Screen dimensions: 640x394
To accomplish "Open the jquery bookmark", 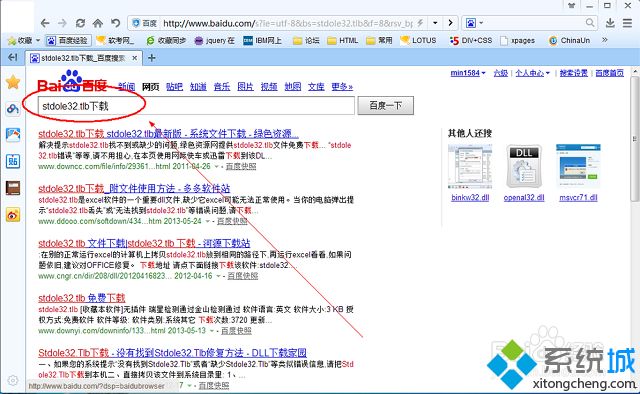I will click(x=215, y=40).
